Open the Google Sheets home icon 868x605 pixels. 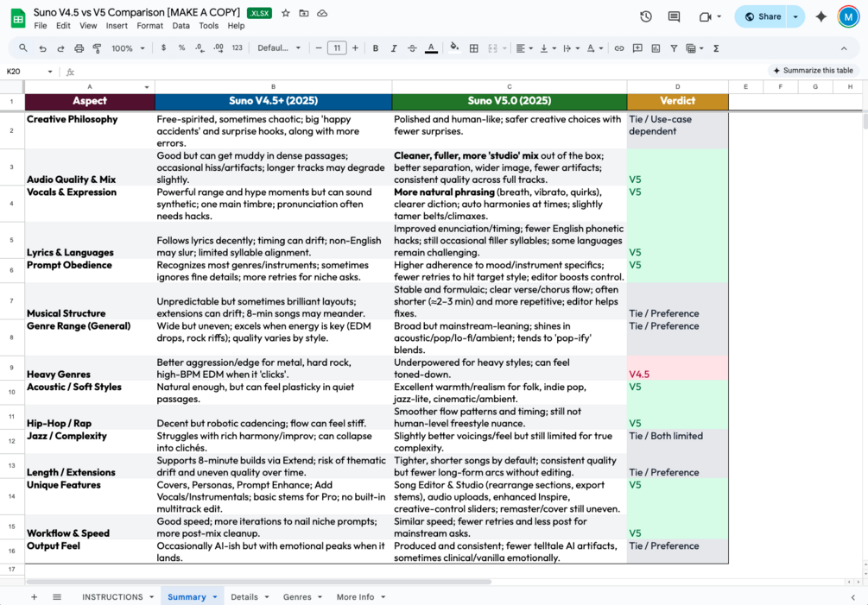18,18
